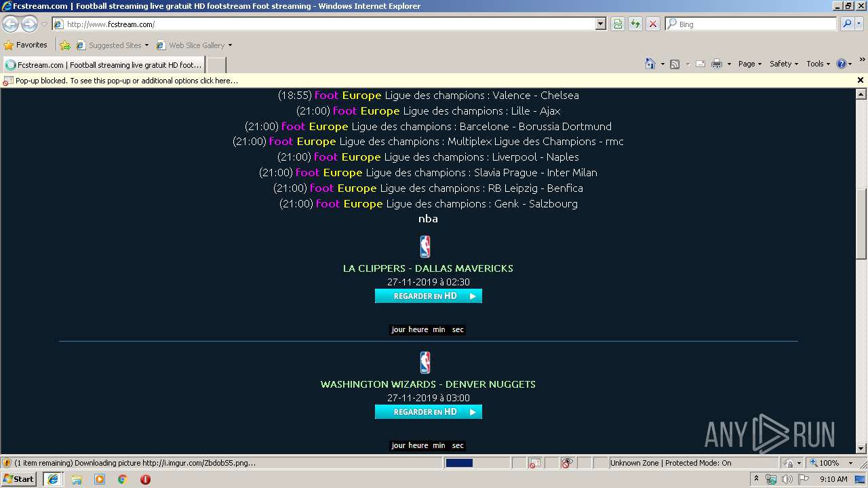
Task: Click into the Bing search box
Action: pyautogui.click(x=751, y=24)
